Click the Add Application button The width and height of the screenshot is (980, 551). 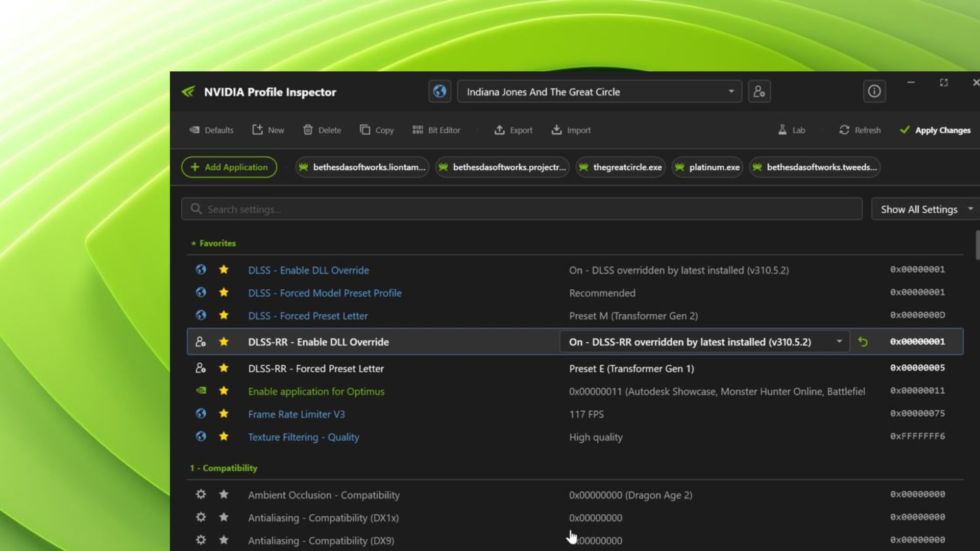click(x=229, y=167)
